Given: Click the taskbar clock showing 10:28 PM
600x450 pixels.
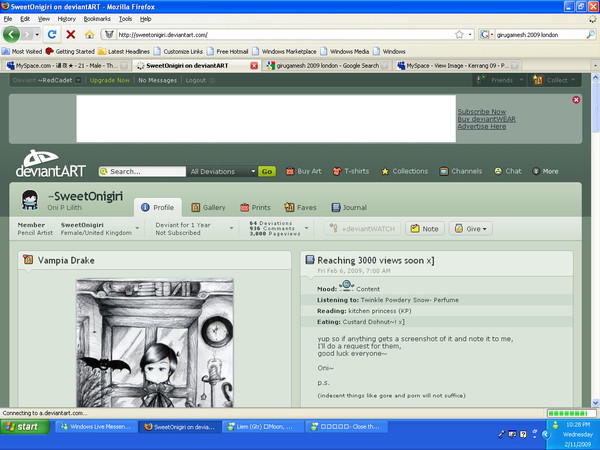Looking at the screenshot, I should (578, 424).
